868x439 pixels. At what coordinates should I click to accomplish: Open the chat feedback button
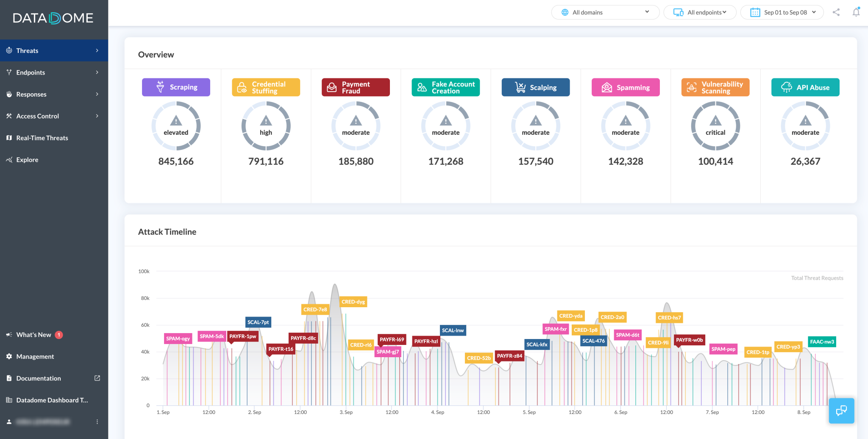point(841,411)
